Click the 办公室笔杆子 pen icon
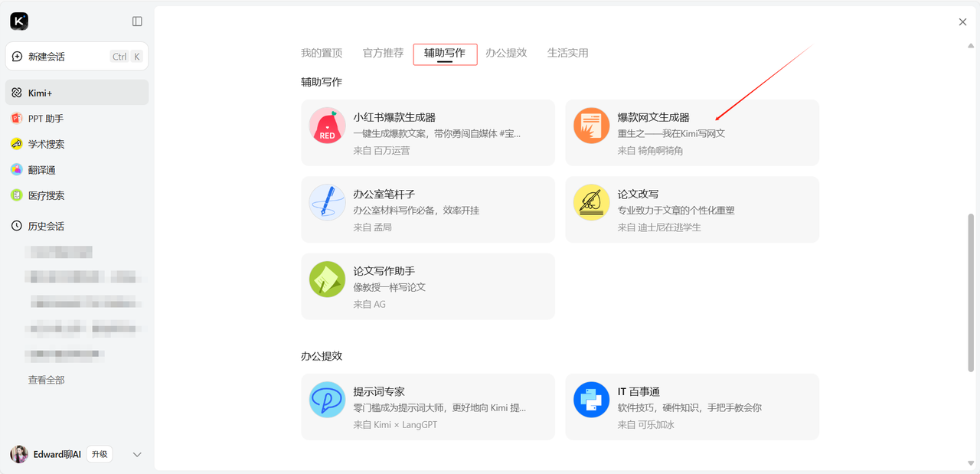This screenshot has width=980, height=474. (328, 203)
